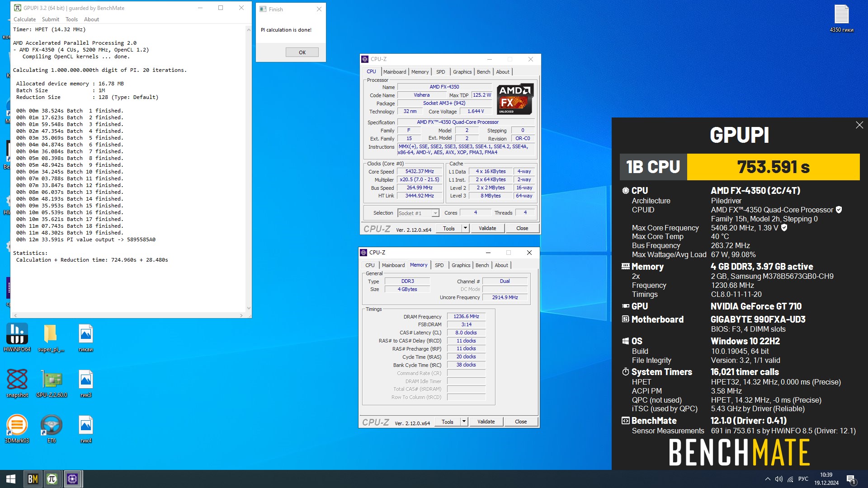Confirm the Finish dialog with OK
This screenshot has height=488, width=868.
click(x=302, y=52)
